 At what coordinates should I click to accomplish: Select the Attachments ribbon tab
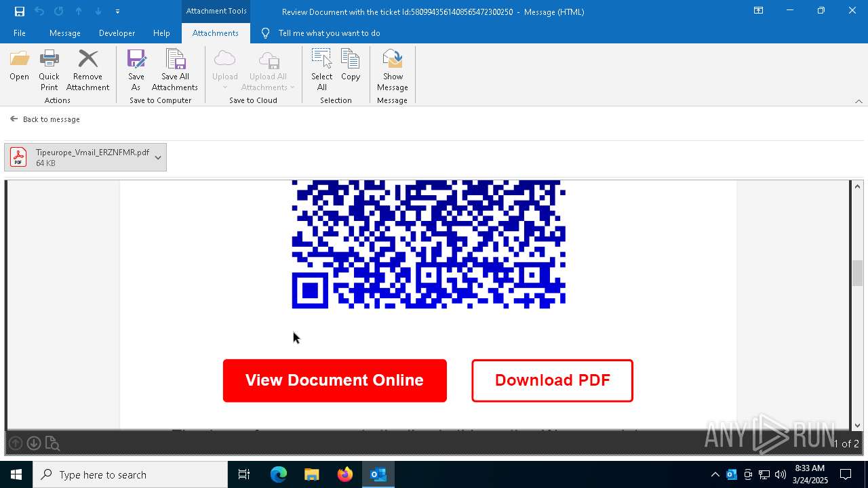[216, 33]
